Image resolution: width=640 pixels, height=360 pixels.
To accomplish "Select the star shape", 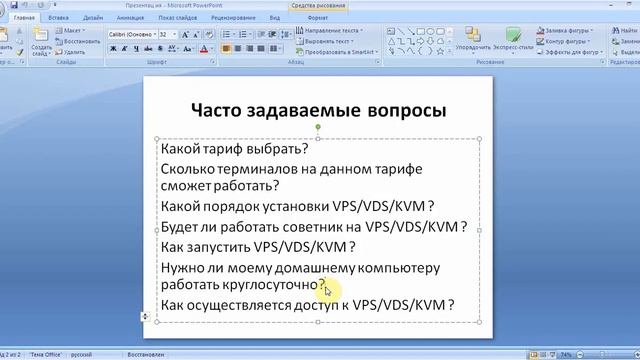I will [440, 51].
